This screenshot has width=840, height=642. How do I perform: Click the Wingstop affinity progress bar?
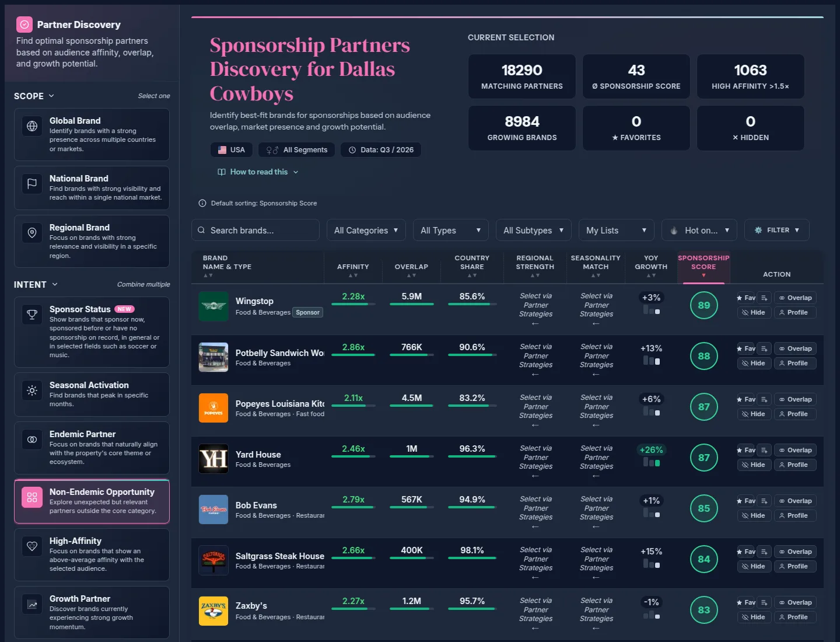click(x=353, y=304)
